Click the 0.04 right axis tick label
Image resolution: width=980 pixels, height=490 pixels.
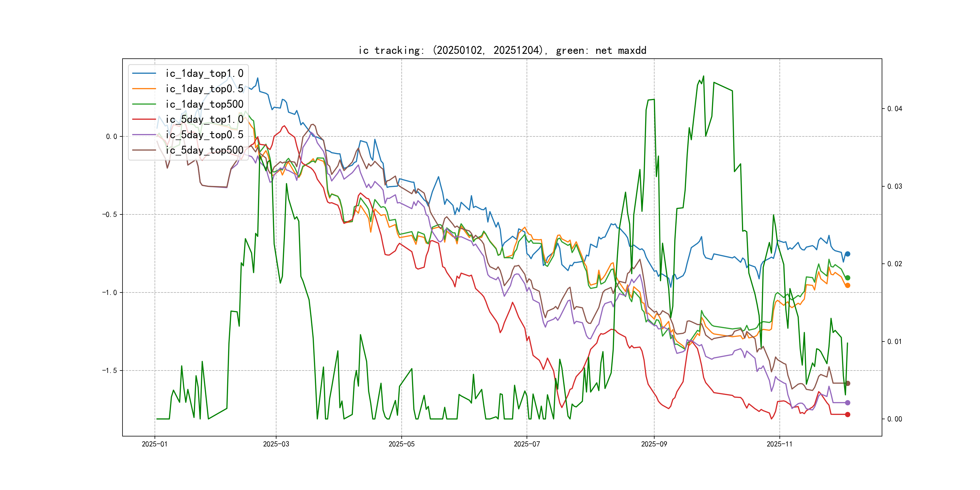[x=894, y=109]
